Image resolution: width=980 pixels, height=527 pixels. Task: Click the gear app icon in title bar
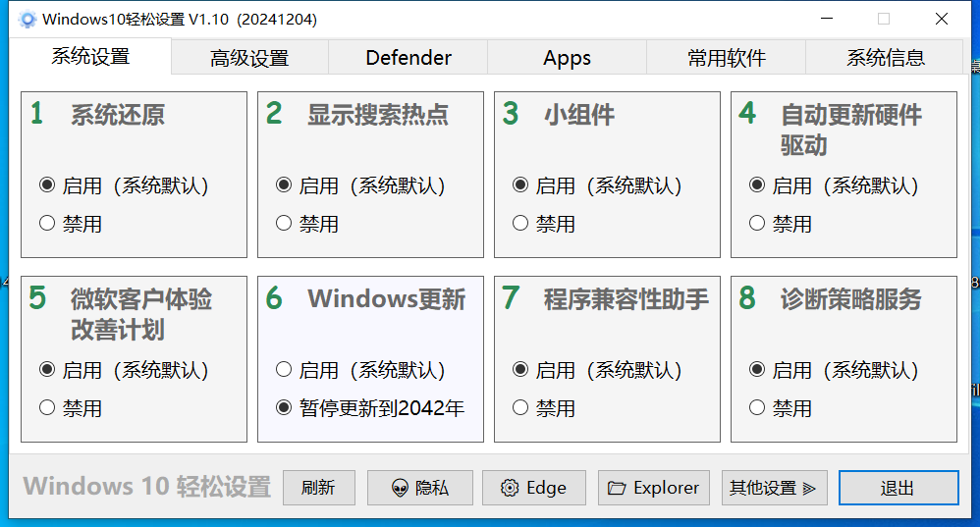point(27,20)
